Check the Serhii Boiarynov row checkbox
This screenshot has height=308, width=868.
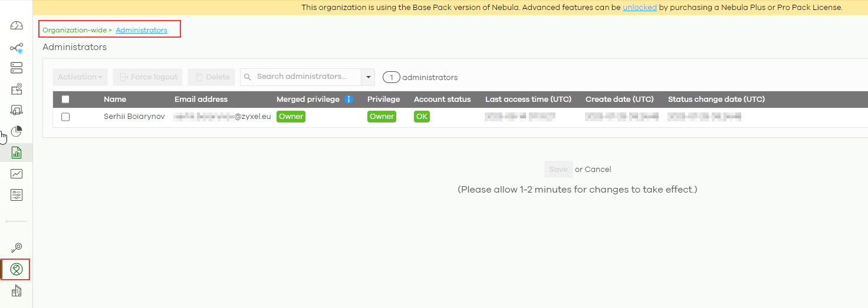[x=65, y=117]
